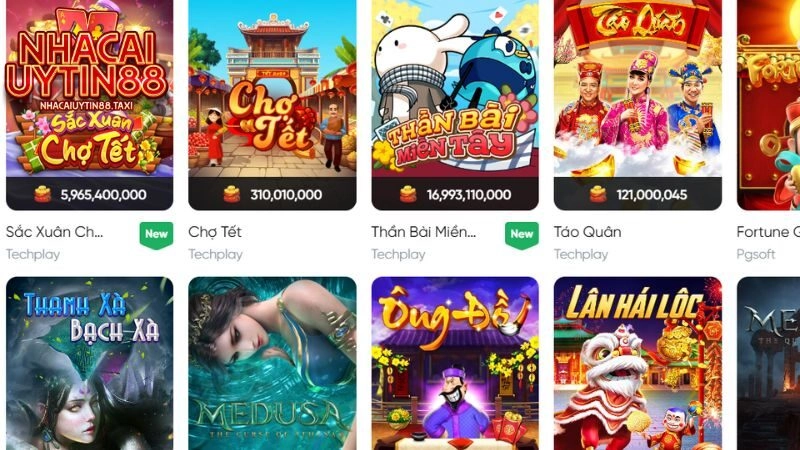The image size is (800, 450).
Task: Click the New badge next to Sắc Xuân Ch...
Action: [156, 235]
